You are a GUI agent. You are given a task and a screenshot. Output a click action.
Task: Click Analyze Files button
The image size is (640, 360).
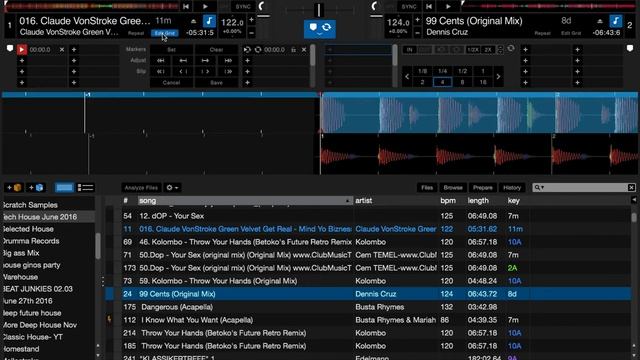141,188
